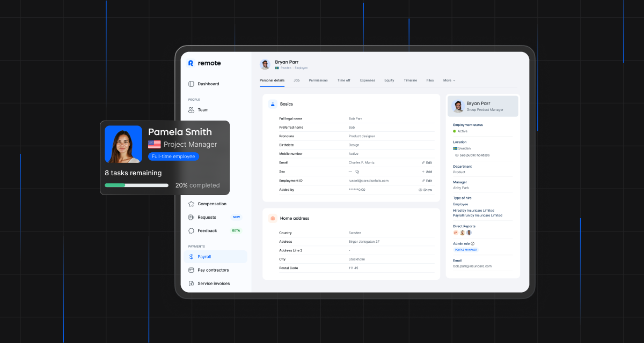Click the Remote logo in the sidebar
Screen dimensions: 644x343
tap(204, 63)
